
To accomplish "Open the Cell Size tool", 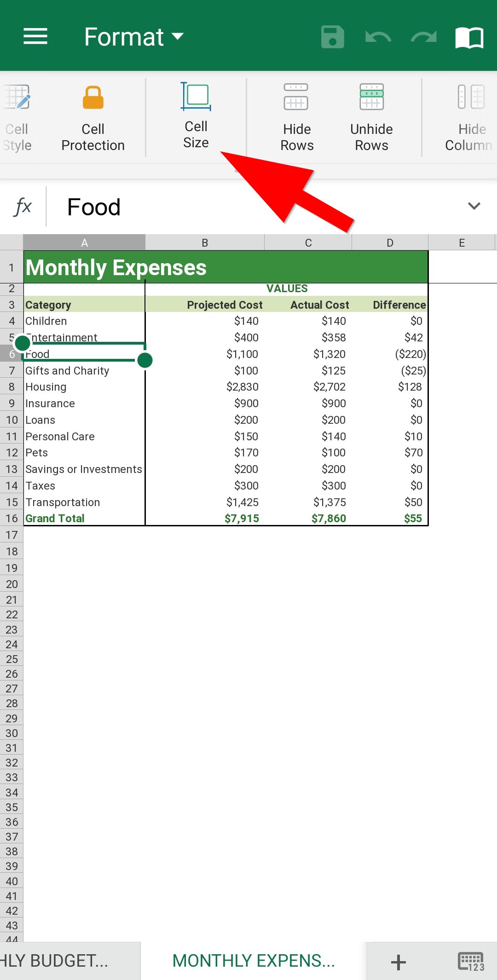I will (x=196, y=115).
